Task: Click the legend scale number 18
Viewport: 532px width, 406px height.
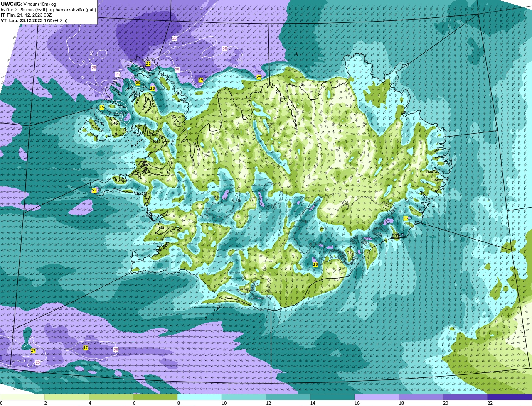Action: (401, 403)
